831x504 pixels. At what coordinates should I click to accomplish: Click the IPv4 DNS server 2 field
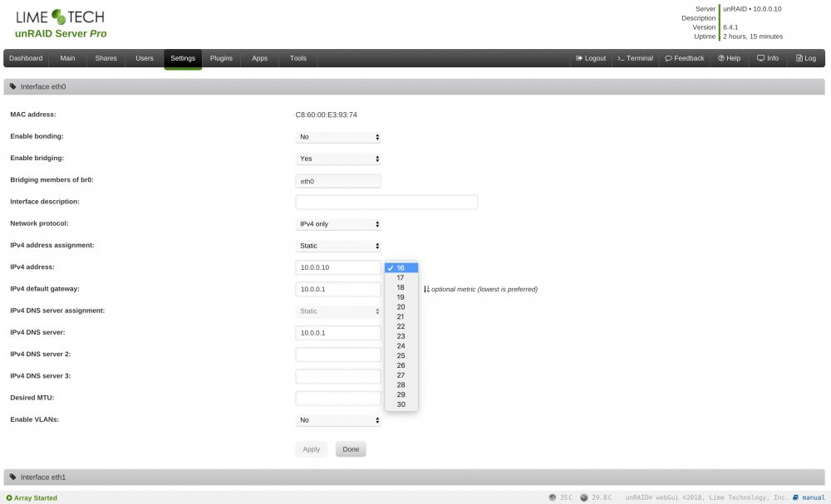[x=337, y=355]
